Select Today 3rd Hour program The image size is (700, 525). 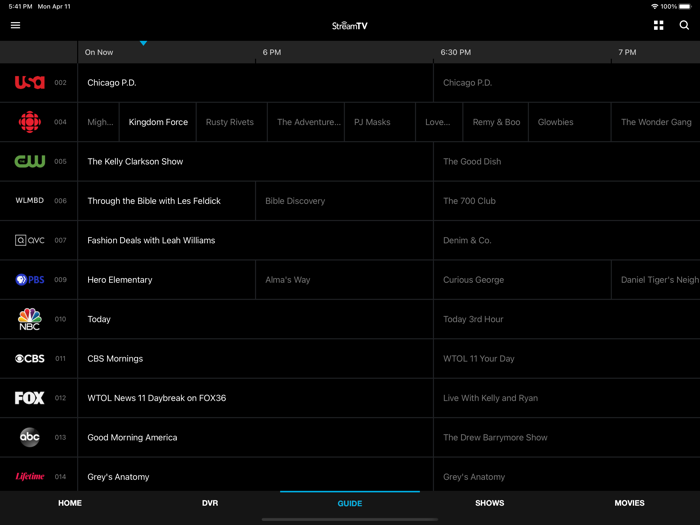click(567, 319)
